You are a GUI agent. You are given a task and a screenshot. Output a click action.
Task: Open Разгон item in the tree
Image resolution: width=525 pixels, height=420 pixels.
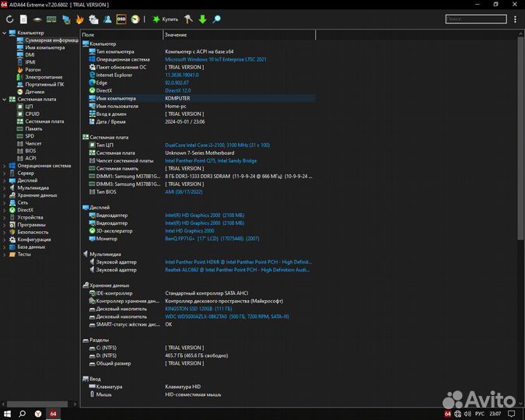(x=33, y=69)
